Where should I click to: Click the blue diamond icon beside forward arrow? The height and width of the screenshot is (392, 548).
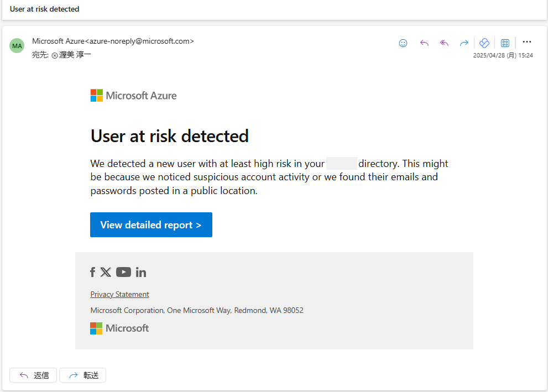click(x=484, y=43)
